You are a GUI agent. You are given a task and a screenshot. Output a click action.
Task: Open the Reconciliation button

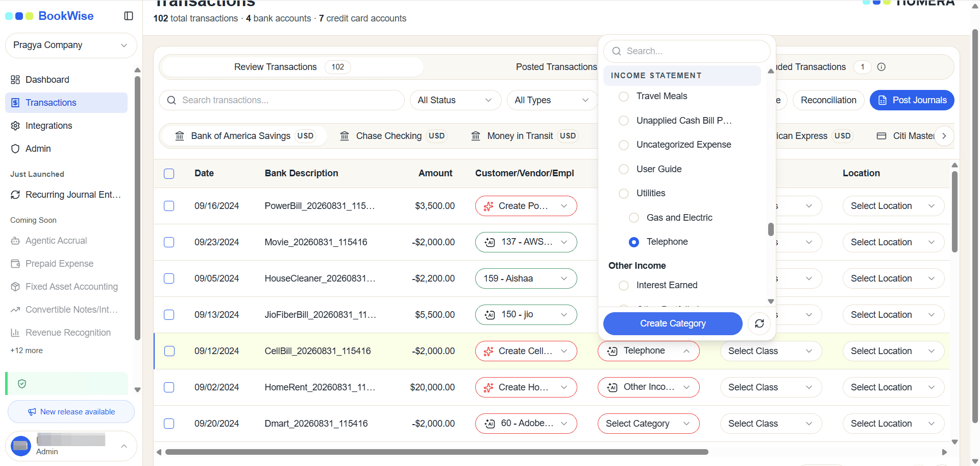pos(828,100)
